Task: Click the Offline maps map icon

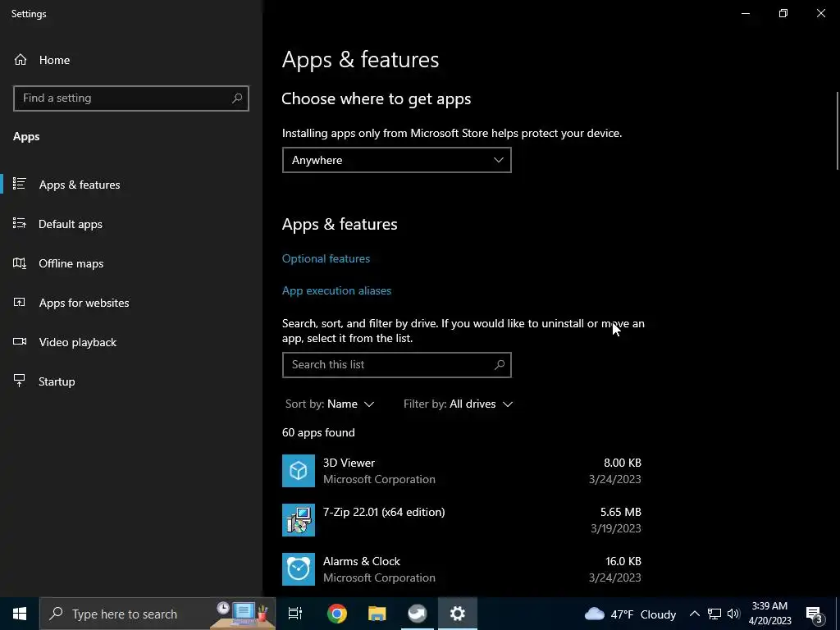Action: [x=20, y=263]
